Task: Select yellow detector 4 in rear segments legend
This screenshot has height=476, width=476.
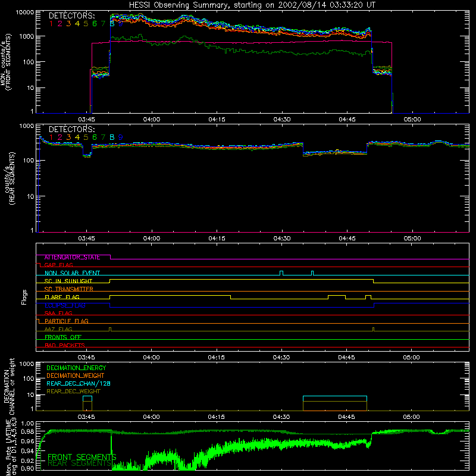Action: (77, 137)
